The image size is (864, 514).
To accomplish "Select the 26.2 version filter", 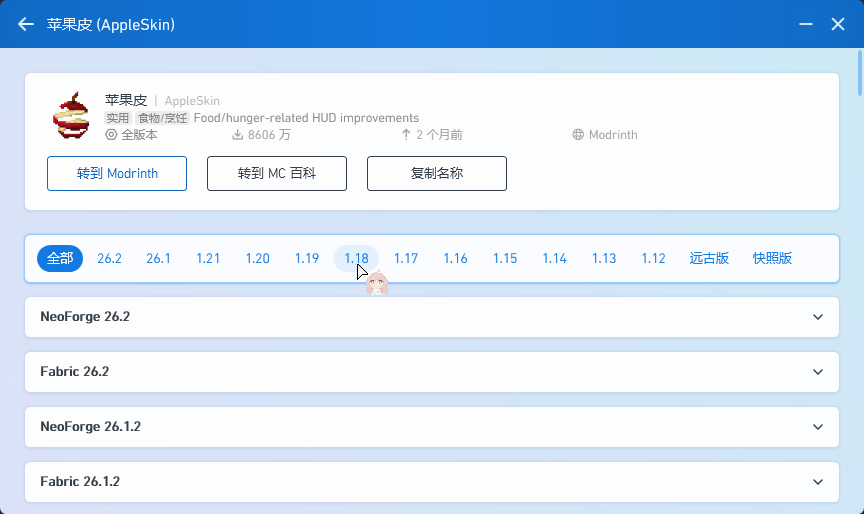I will pyautogui.click(x=109, y=258).
